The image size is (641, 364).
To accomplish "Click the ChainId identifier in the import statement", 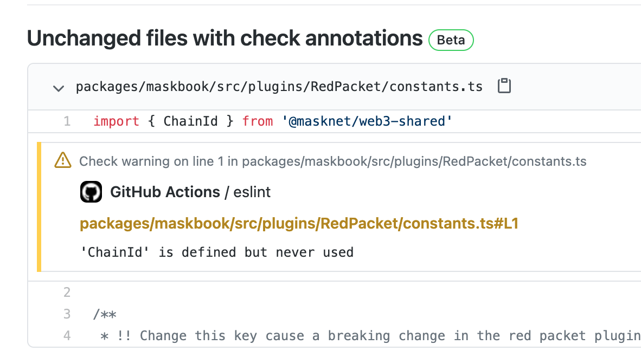I will [x=190, y=121].
